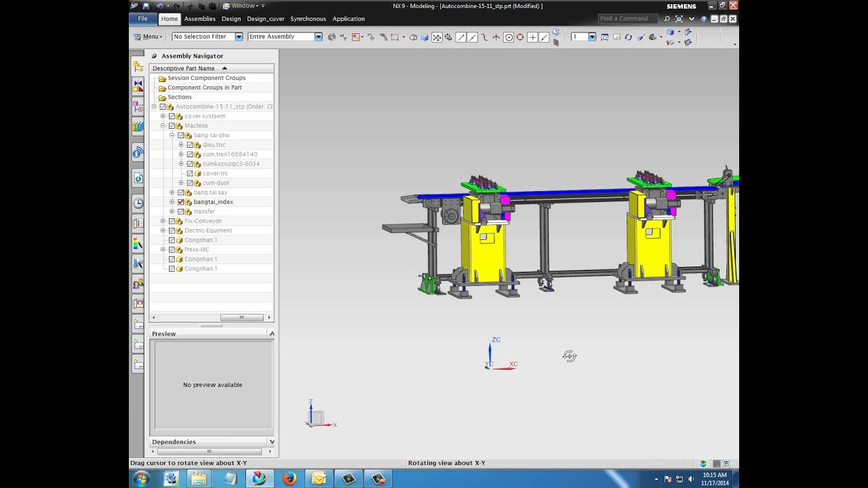Expand the Dependencies panel

coord(272,442)
